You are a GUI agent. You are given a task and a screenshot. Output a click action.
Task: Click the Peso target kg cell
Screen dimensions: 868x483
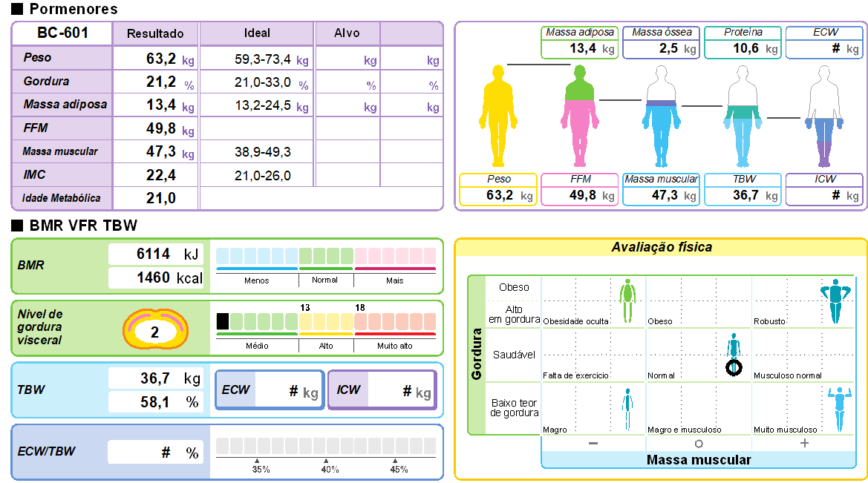click(347, 60)
